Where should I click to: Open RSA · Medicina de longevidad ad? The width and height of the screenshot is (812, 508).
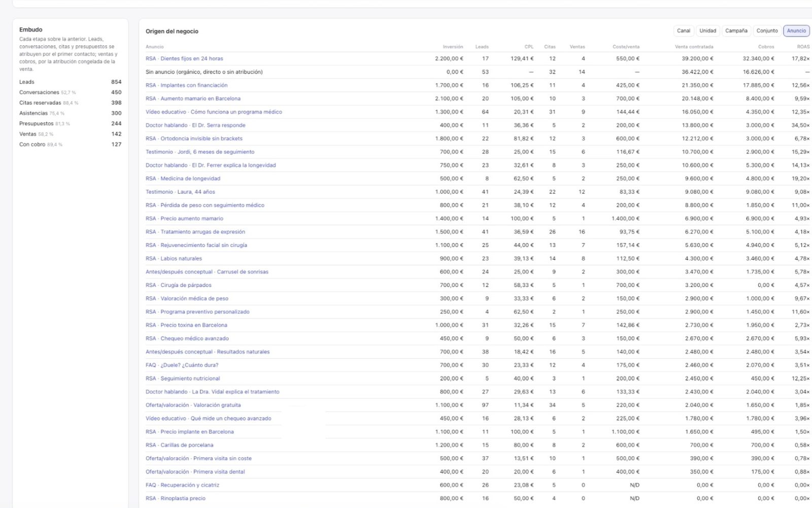[x=183, y=178]
